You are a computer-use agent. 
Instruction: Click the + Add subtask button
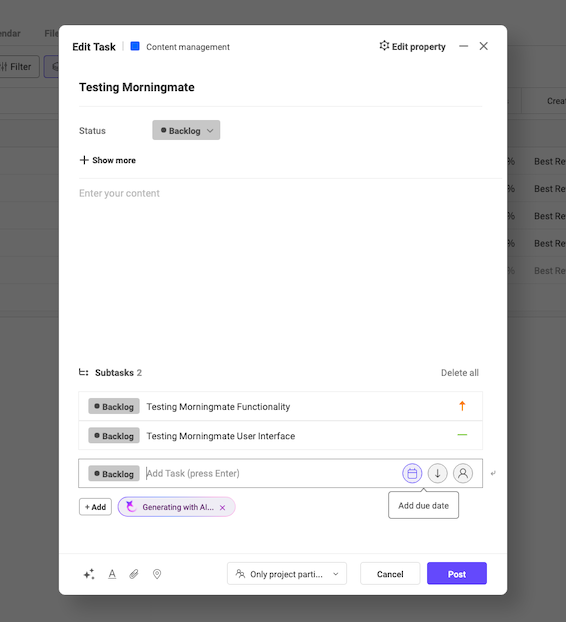[x=95, y=507]
